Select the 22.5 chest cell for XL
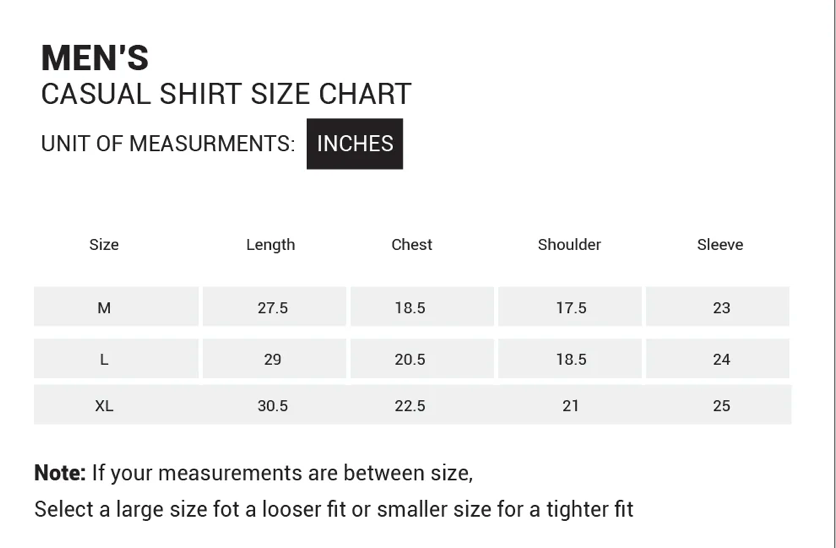This screenshot has width=836, height=548. [x=410, y=406]
